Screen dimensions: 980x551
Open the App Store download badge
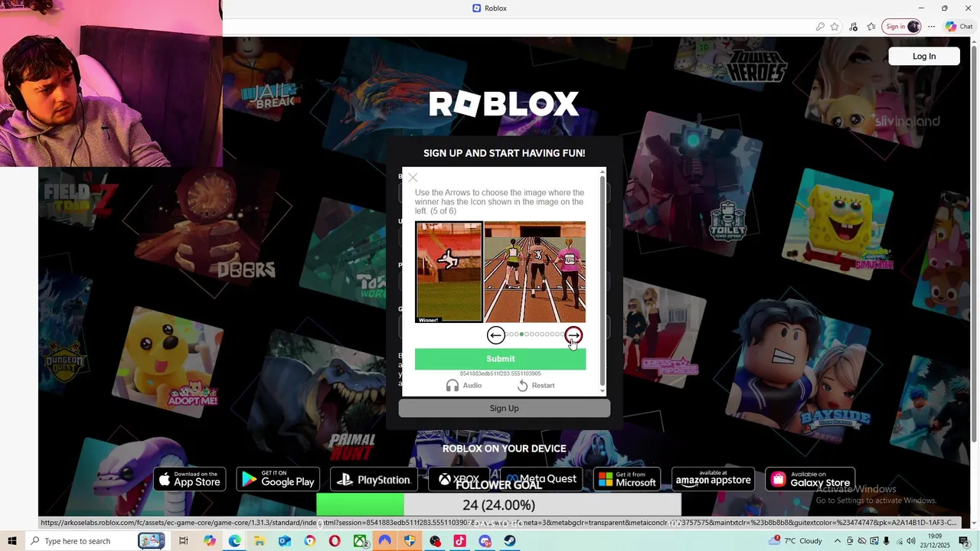pyautogui.click(x=190, y=480)
